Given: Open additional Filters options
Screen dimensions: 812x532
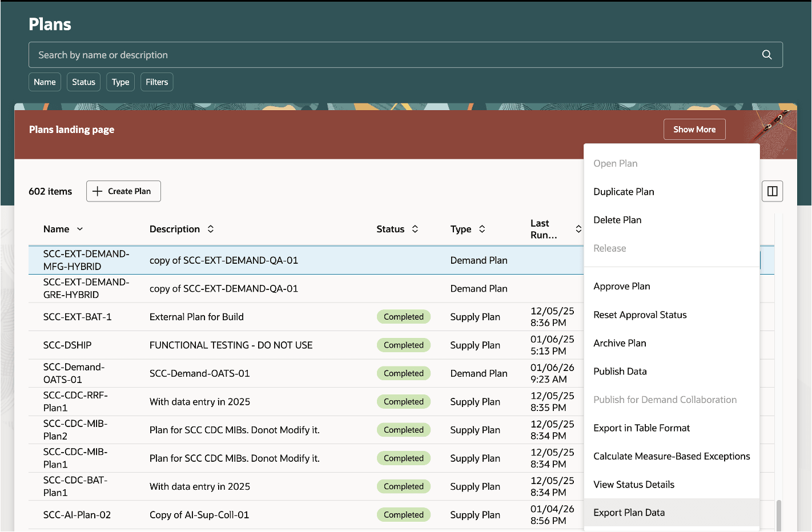Looking at the screenshot, I should tap(156, 82).
